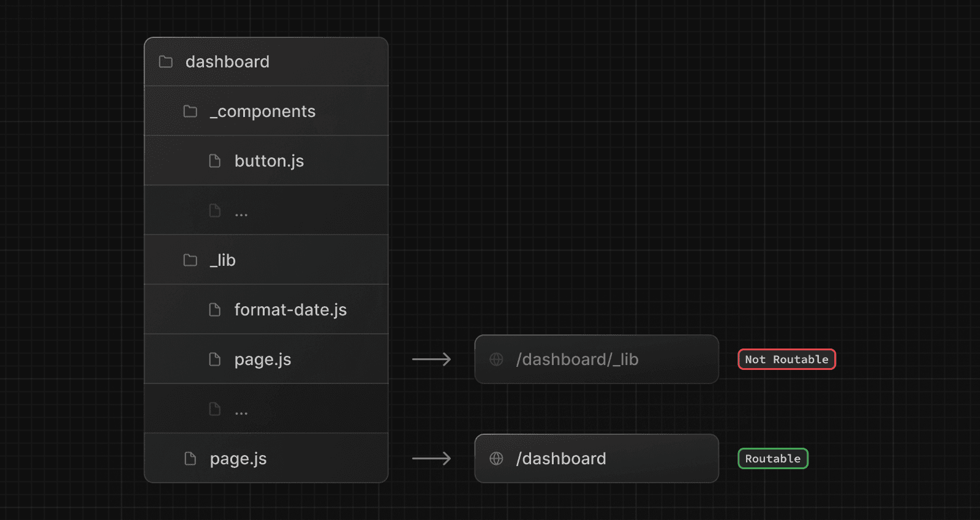This screenshot has width=980, height=520.
Task: Click the green Routable badge
Action: [x=773, y=459]
